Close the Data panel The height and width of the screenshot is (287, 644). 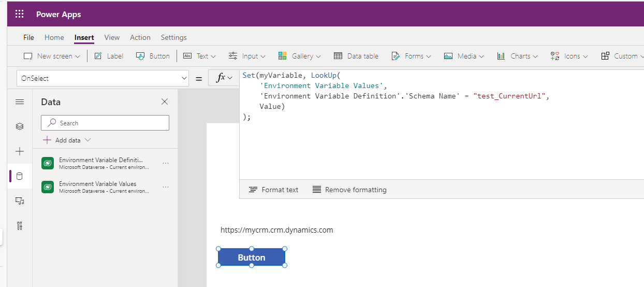click(165, 102)
